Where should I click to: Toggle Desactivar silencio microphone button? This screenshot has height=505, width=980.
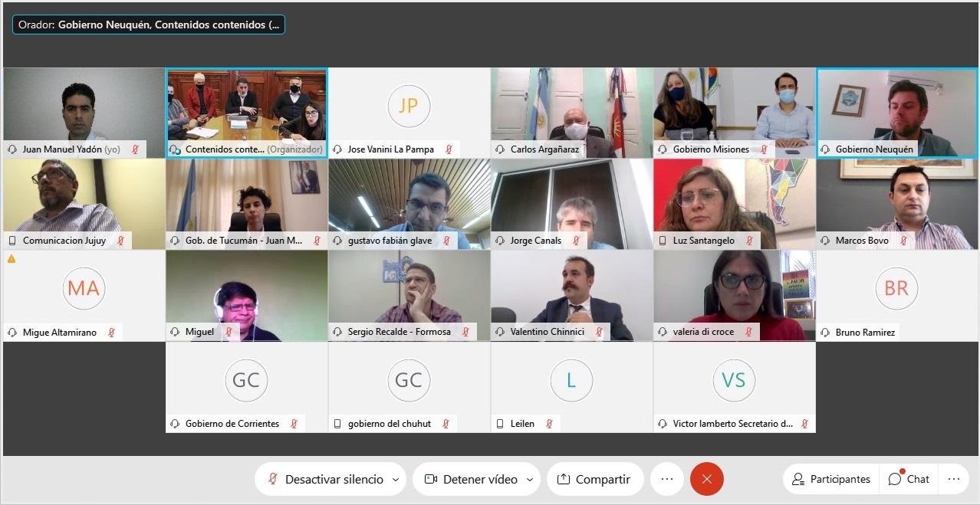[x=325, y=479]
